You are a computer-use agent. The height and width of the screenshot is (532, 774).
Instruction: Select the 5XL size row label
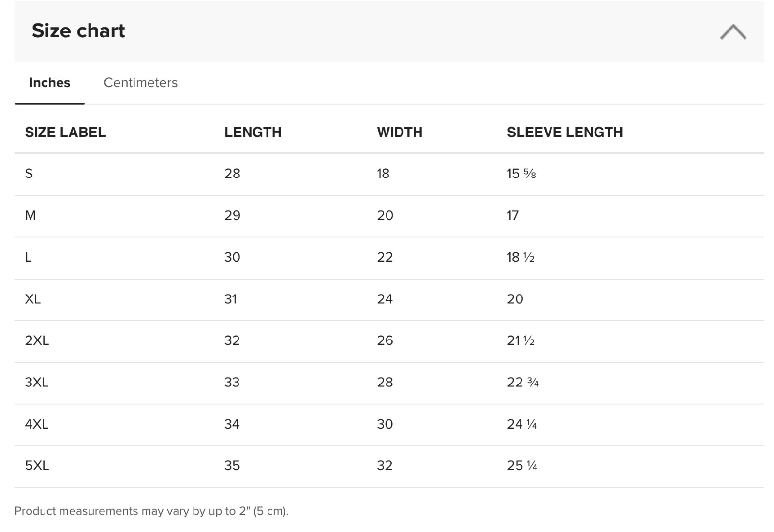click(37, 466)
